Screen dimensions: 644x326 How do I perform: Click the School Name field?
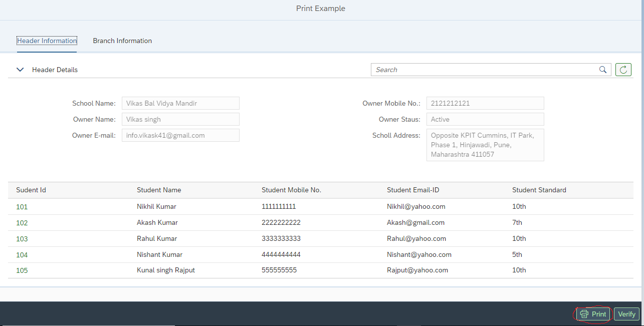[180, 103]
